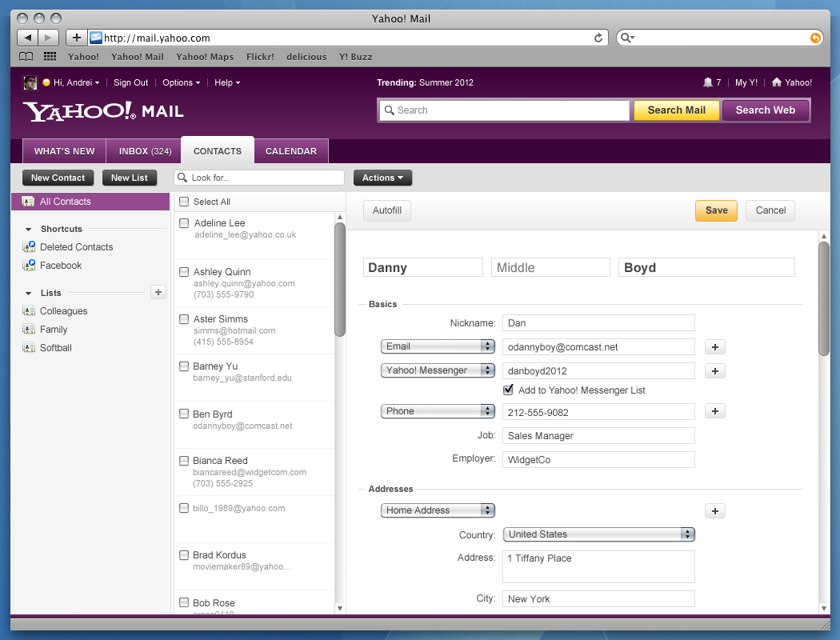Click the Deleted Contacts icon
840x640 pixels.
point(28,247)
